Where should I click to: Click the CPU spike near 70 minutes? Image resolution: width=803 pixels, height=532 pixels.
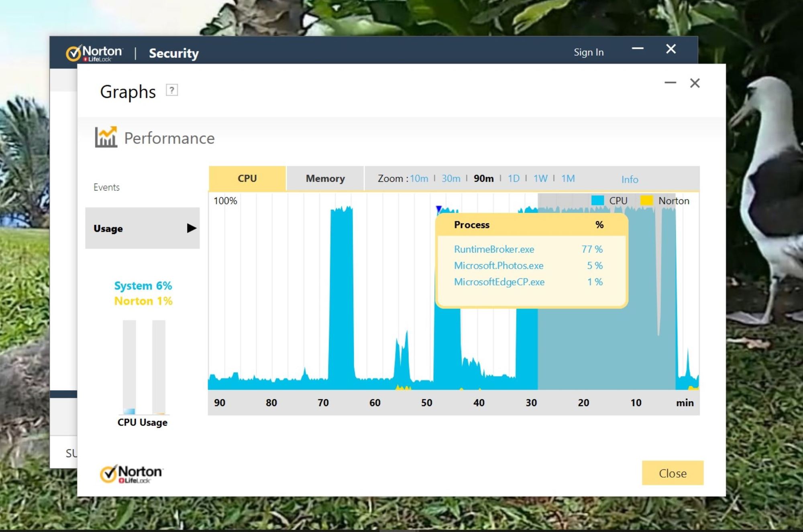[341, 297]
